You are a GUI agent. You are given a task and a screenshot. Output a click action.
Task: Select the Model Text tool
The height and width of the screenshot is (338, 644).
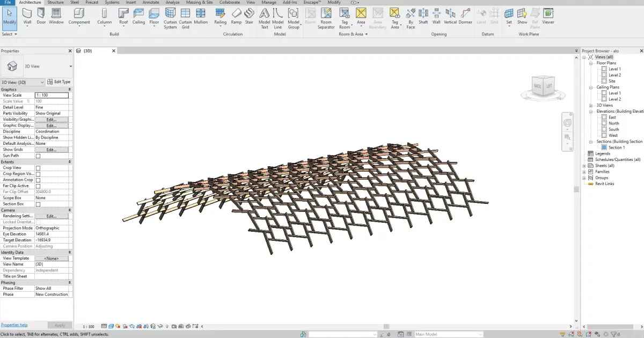(x=264, y=18)
